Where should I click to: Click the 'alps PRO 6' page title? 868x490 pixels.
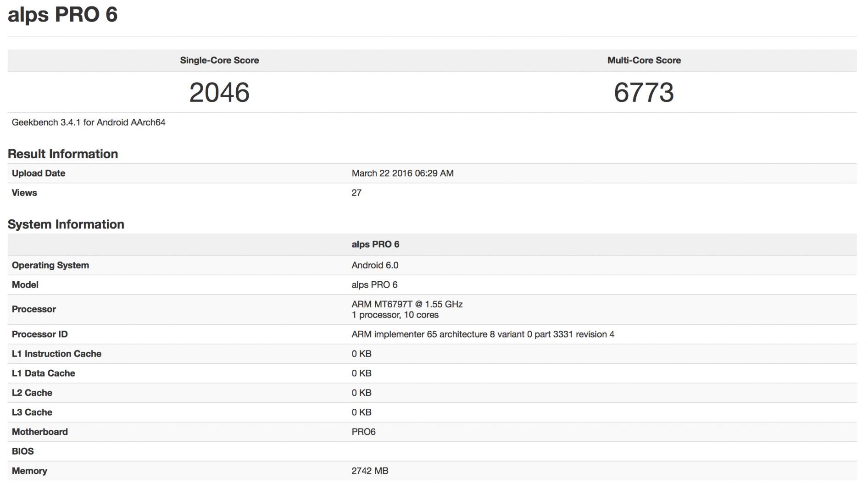63,14
